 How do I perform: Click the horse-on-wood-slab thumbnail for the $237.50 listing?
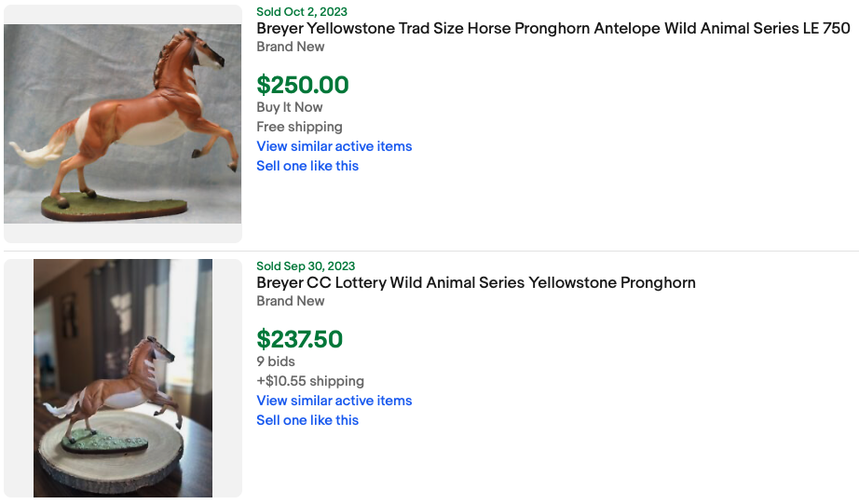(x=123, y=378)
